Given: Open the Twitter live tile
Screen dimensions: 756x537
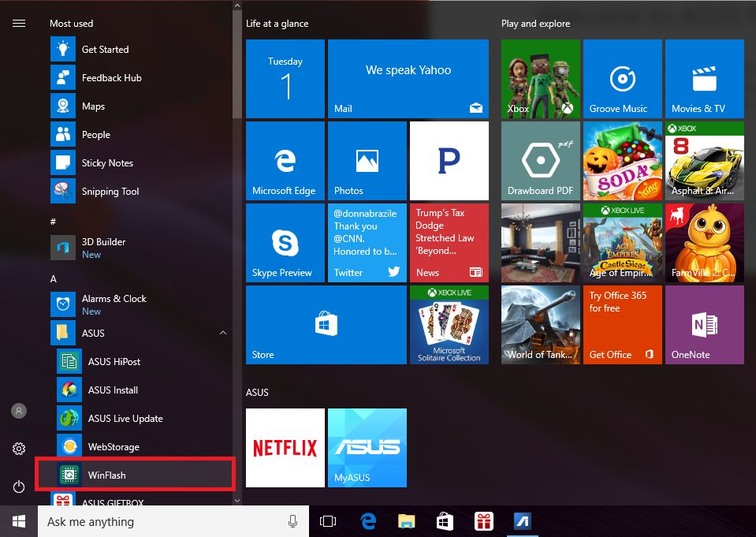Looking at the screenshot, I should coord(367,243).
